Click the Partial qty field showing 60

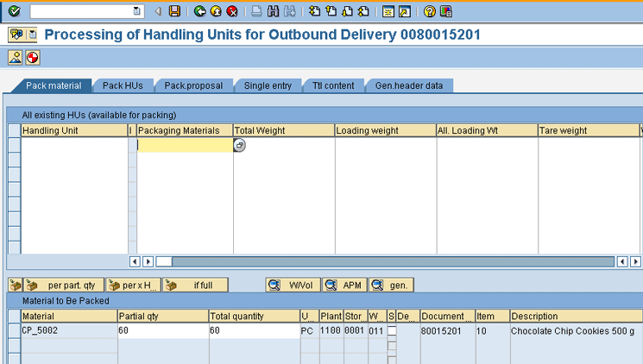click(162, 330)
